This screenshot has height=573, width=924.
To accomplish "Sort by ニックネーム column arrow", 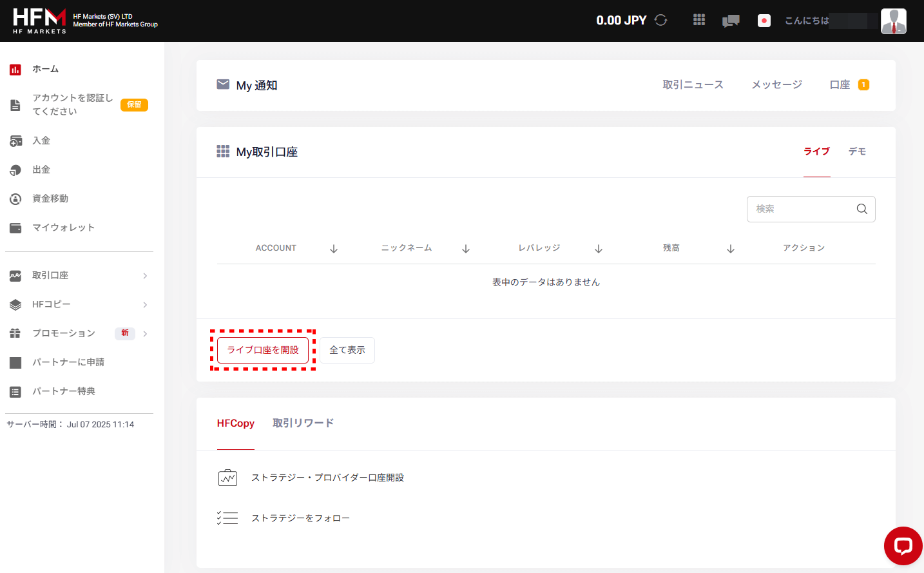I will 466,249.
